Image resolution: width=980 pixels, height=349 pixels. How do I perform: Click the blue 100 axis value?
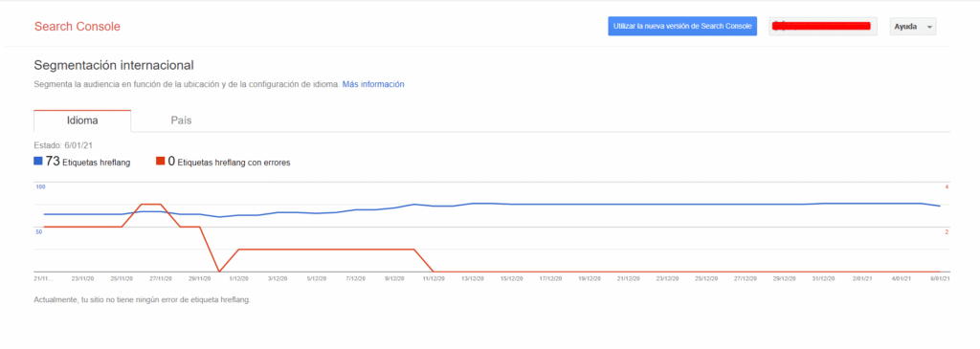pyautogui.click(x=40, y=187)
